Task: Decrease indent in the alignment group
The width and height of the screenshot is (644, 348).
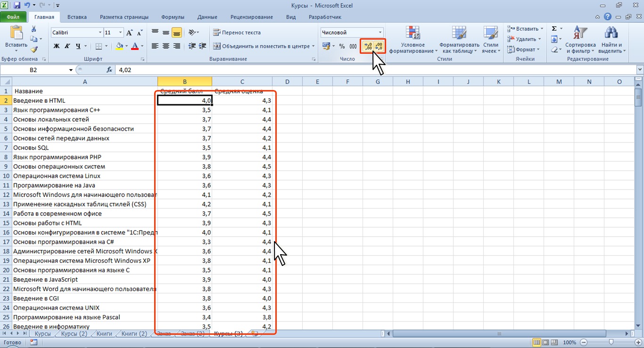Action: tap(192, 46)
